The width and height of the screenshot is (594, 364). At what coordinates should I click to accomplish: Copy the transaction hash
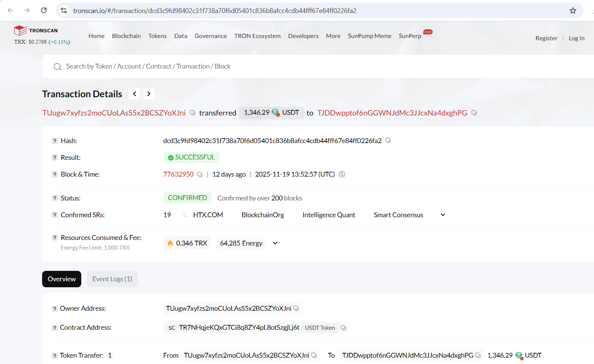click(388, 140)
